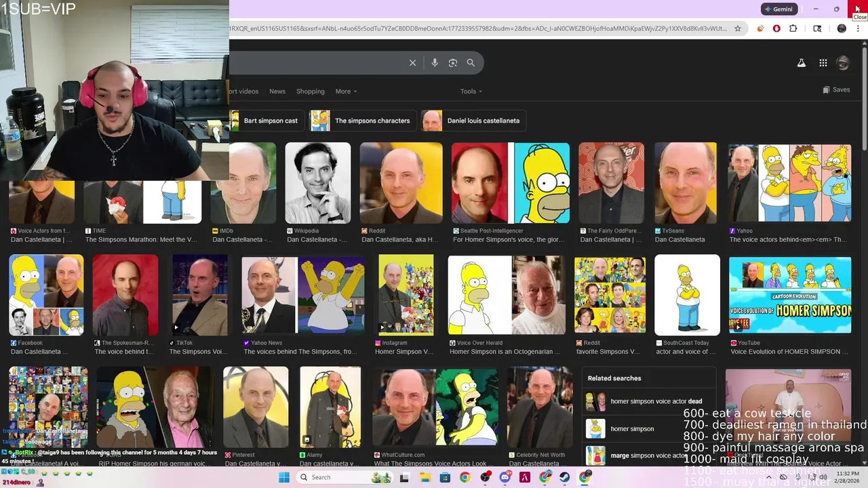Open the red stop-hand ad blocker extension
This screenshot has width=868, height=488.
point(776,28)
